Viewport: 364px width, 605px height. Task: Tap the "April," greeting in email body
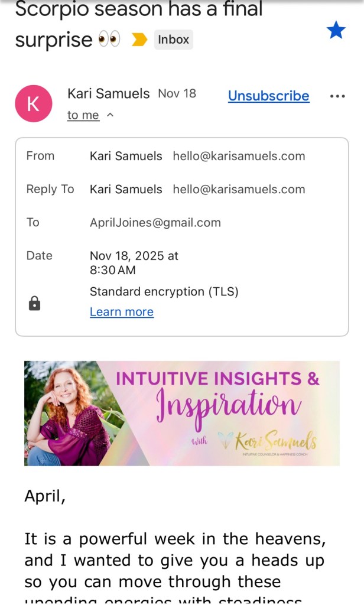(x=44, y=496)
